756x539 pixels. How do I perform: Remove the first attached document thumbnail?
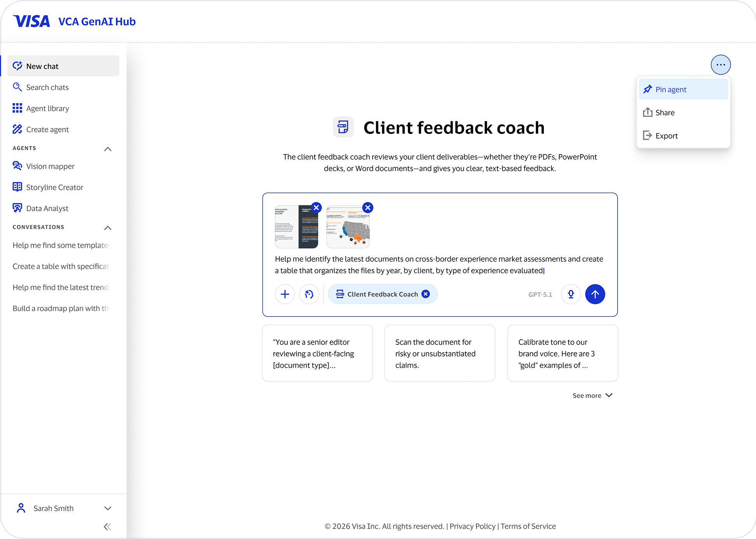click(317, 207)
